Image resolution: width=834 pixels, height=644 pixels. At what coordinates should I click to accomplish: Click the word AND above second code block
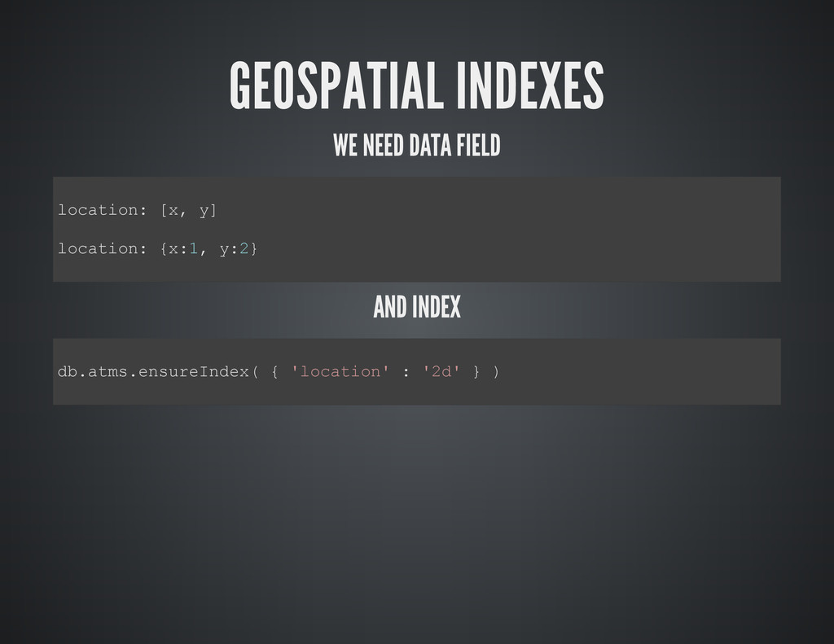[390, 307]
